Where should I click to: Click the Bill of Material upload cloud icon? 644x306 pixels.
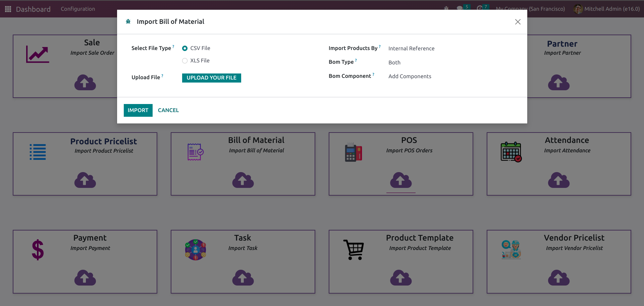click(243, 180)
